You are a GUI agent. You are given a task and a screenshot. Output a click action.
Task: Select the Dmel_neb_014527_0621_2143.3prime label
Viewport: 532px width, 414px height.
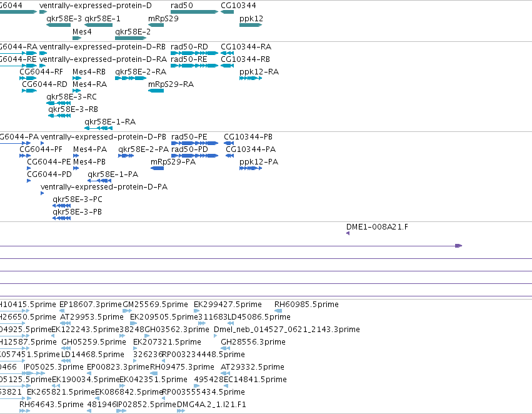[287, 330]
